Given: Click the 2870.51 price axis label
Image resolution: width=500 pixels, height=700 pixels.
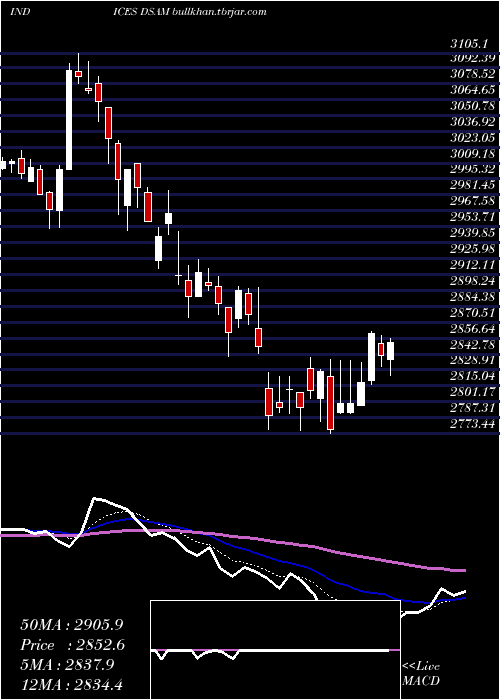Looking at the screenshot, I should 473,313.
